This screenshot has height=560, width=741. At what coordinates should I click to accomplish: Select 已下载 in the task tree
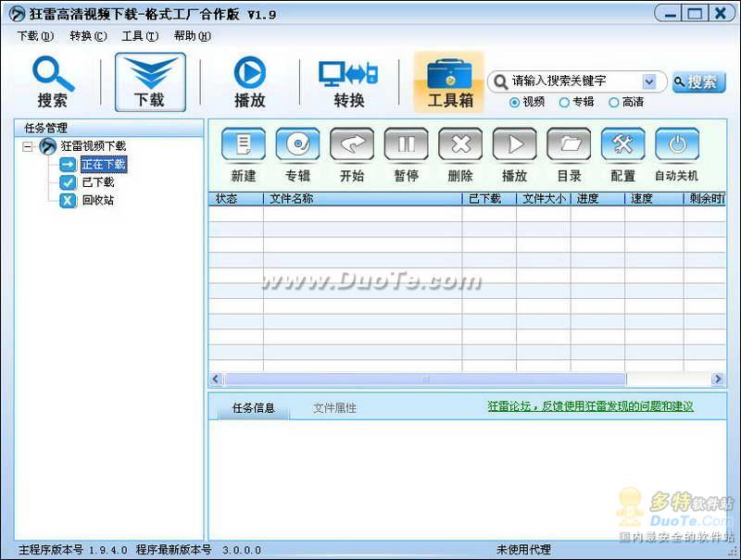[98, 182]
